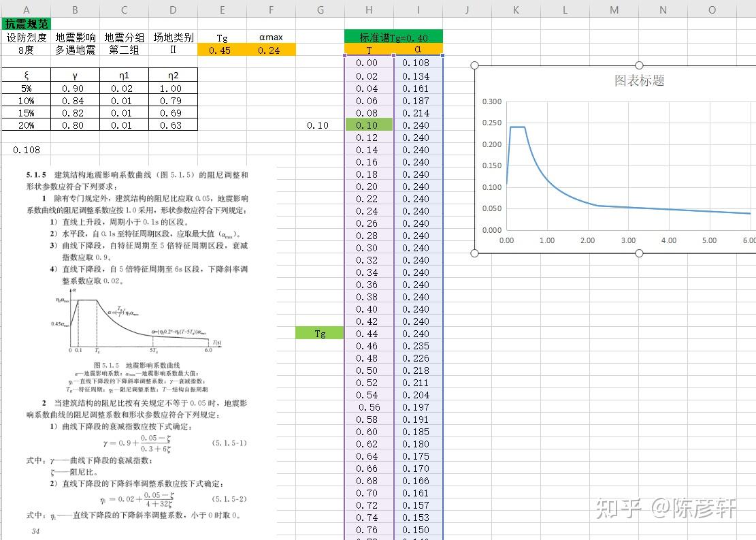Click column header A to select it
Viewport: 756px width, 540px height.
tap(26, 9)
